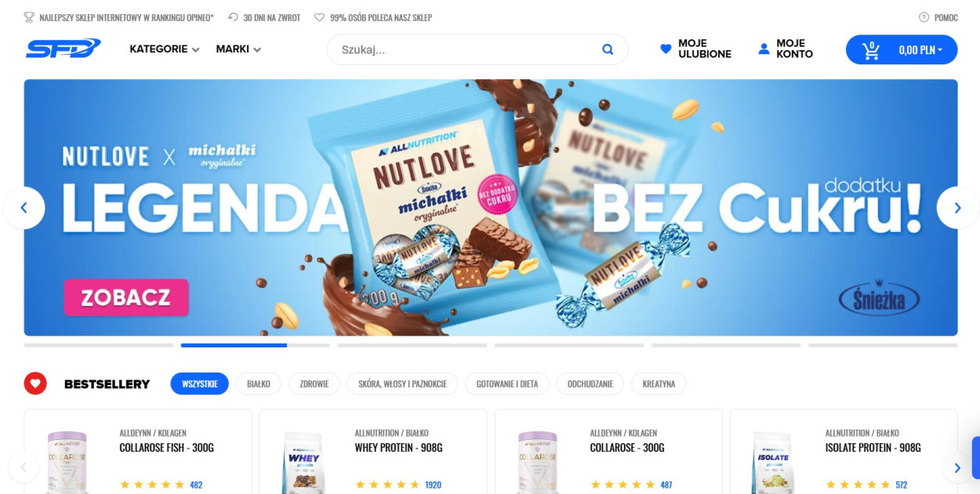This screenshot has height=494, width=980.
Task: Toggle the Wszystkie filter pill
Action: point(200,383)
